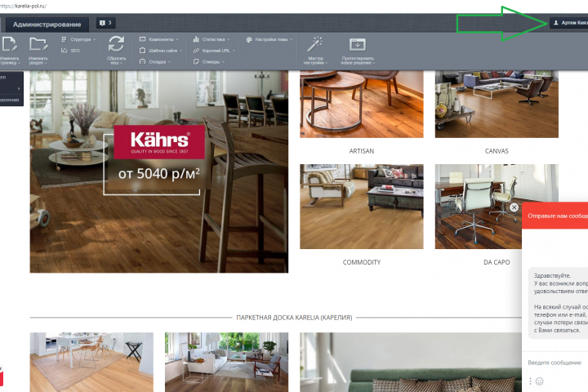The width and height of the screenshot is (588, 392).
Task: Click the emoji smiley in chat widget
Action: point(539,381)
